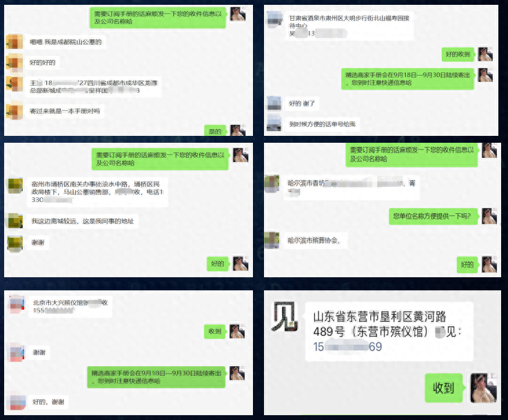508x420 pixels.
Task: Click sender avatar next to 好的收到 bubble
Action: pos(485,54)
